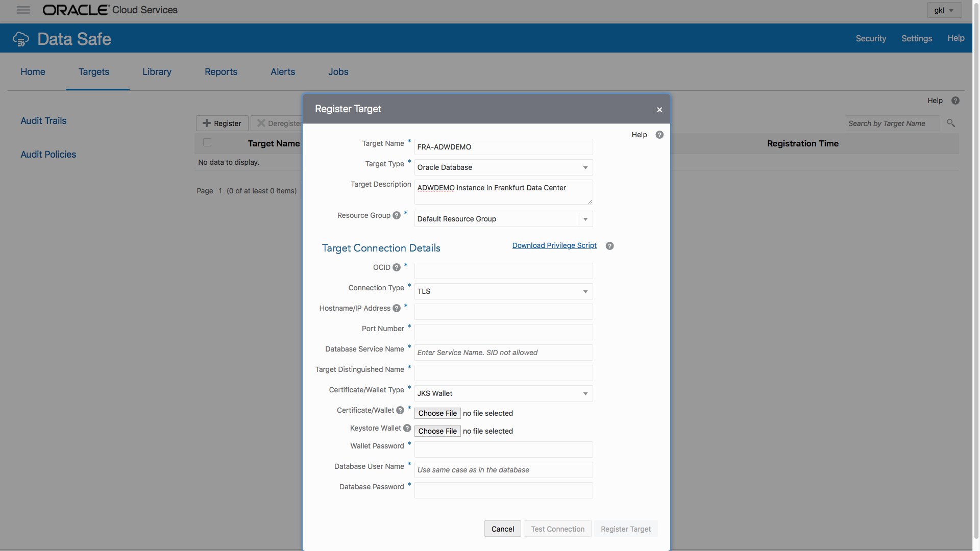This screenshot has width=980, height=551.
Task: Click the Certificate/Wallet help question icon
Action: [400, 410]
